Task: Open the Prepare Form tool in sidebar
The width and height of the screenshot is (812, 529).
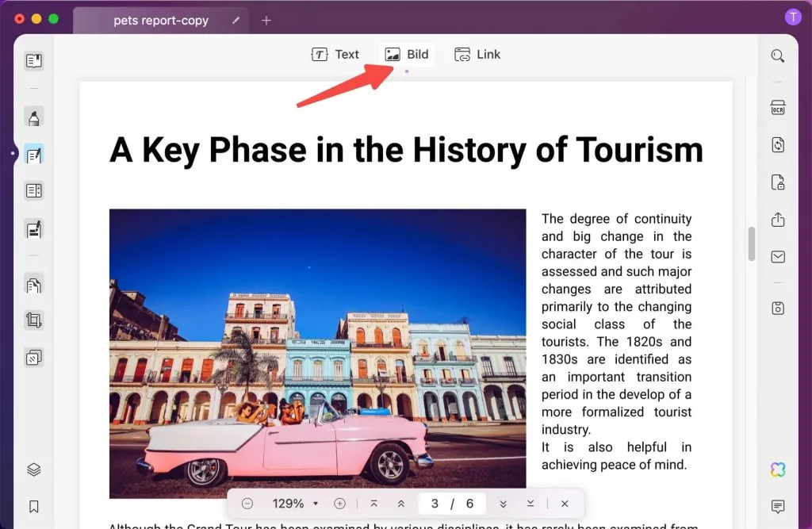Action: coord(33,190)
